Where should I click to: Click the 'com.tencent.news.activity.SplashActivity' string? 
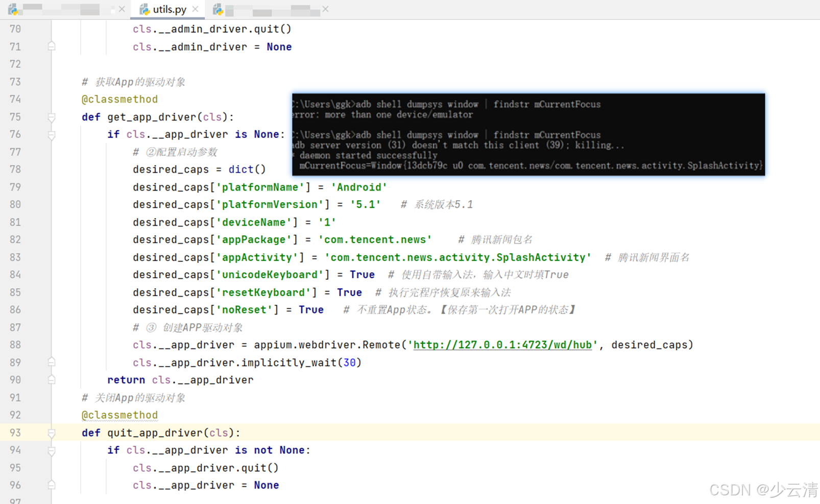pyautogui.click(x=458, y=257)
